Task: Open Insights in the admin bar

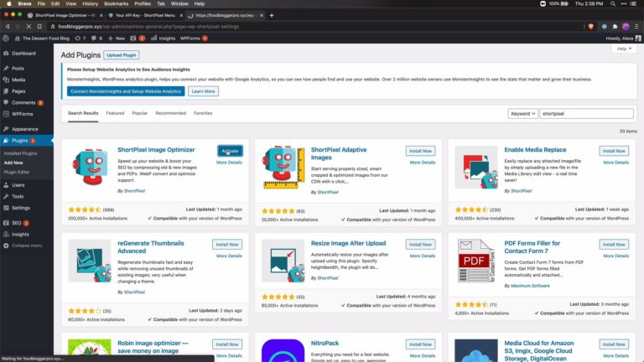Action: point(163,39)
